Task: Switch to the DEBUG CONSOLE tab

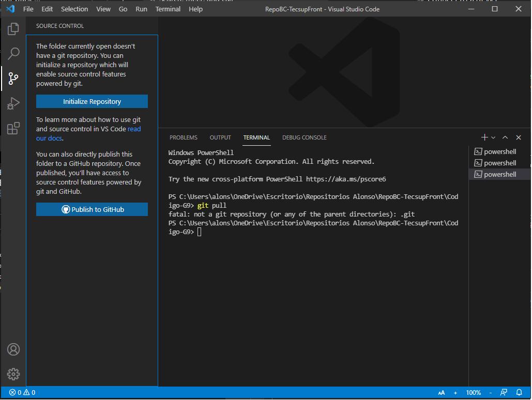Action: 304,137
